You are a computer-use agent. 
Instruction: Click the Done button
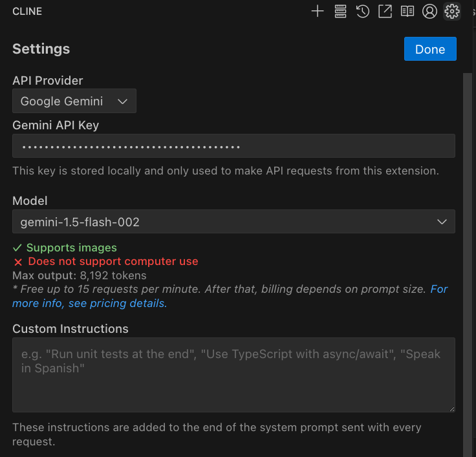430,49
